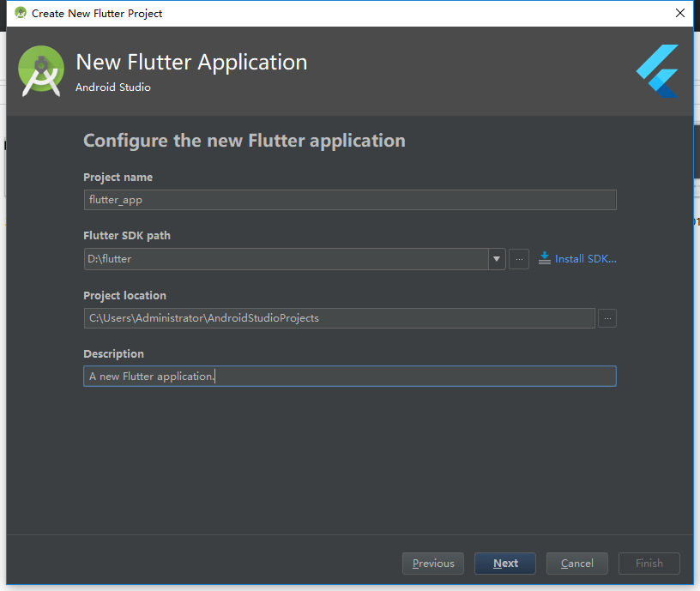Screen dimensions: 700x591
Task: Click Android Studio icon in title bar
Action: pyautogui.click(x=20, y=13)
